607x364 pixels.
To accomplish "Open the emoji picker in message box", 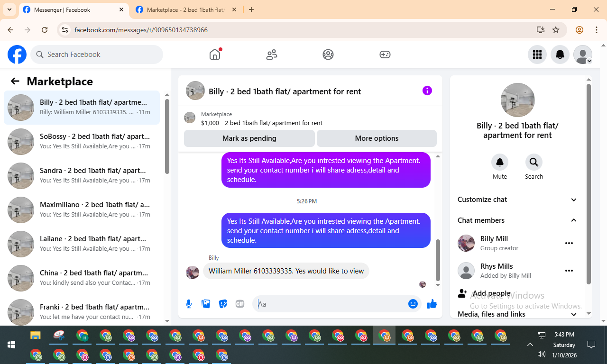I will tap(413, 304).
